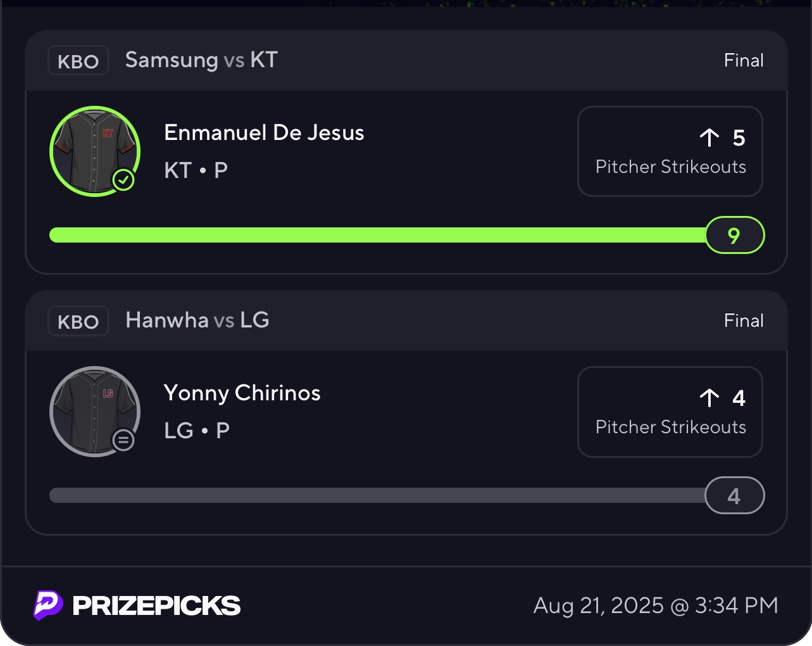
Task: Click green checkmark badge on KT jersey
Action: (x=123, y=180)
